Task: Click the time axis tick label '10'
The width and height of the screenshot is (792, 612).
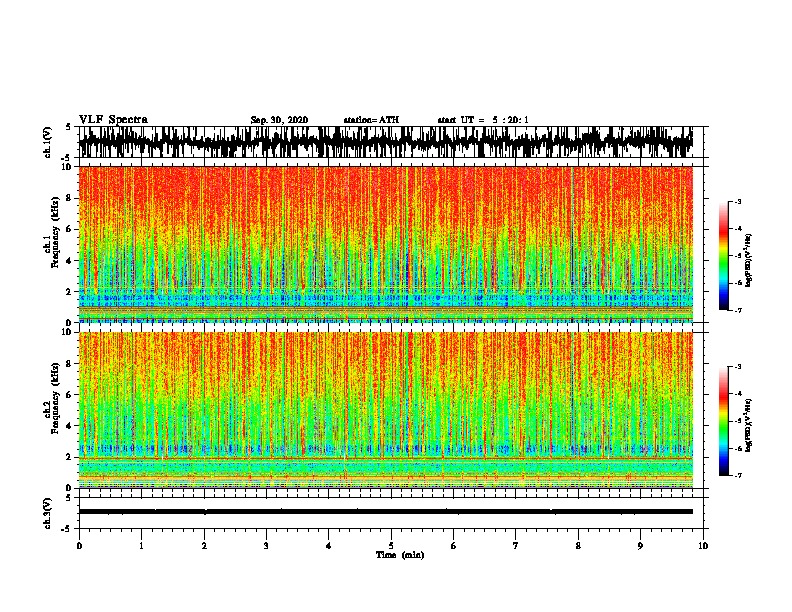Action: coord(703,546)
